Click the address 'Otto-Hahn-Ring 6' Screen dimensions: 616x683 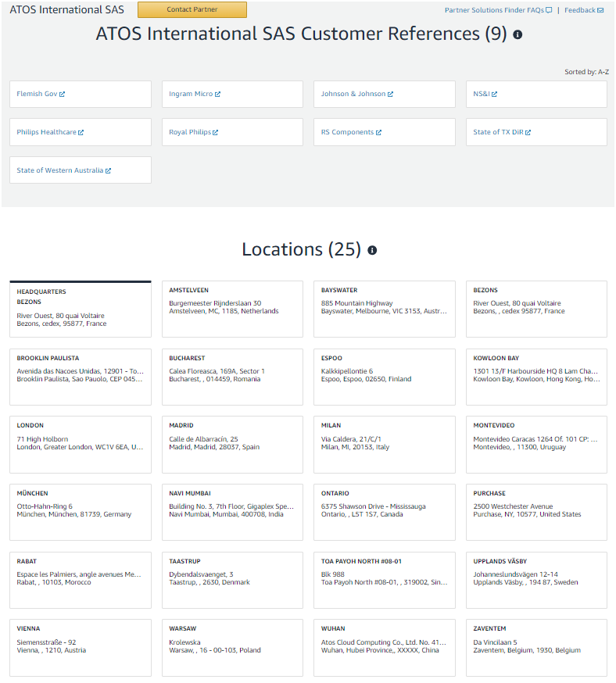point(45,506)
